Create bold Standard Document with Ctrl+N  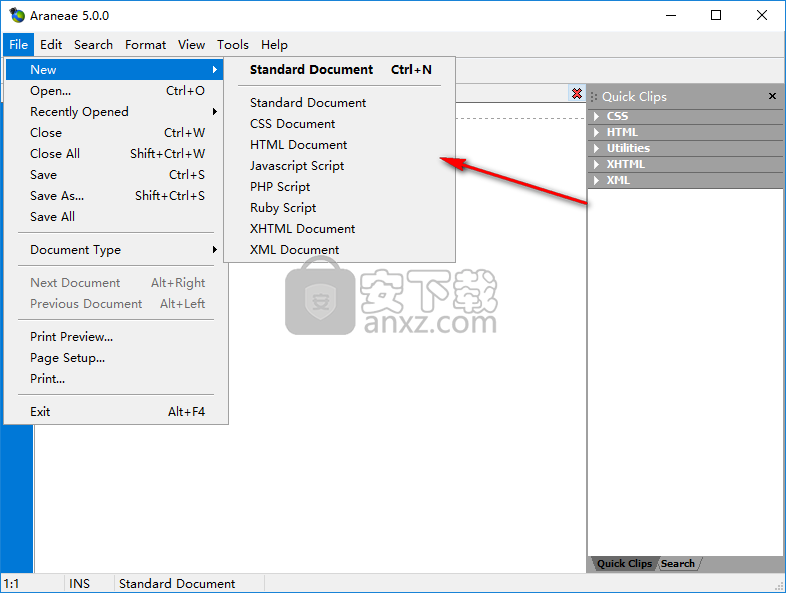(x=339, y=70)
